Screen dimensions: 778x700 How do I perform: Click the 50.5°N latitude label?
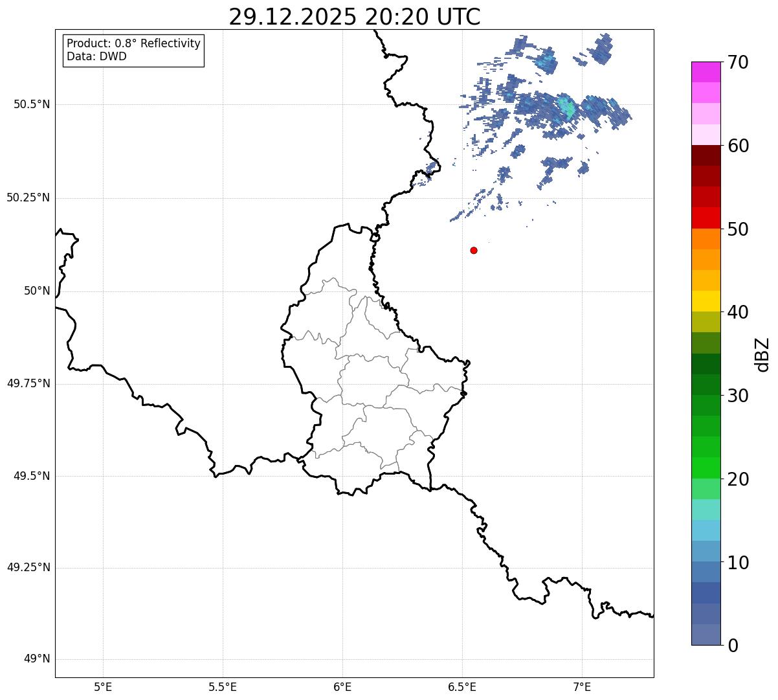click(31, 104)
